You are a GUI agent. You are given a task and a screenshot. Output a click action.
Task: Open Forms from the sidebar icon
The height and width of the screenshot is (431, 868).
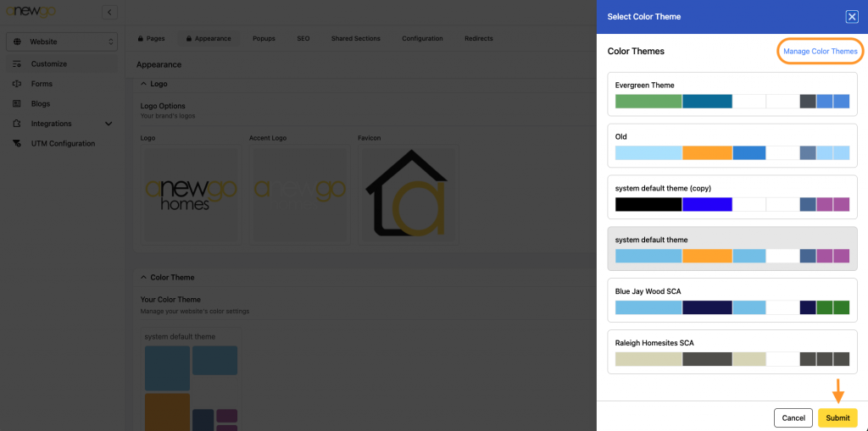point(17,84)
